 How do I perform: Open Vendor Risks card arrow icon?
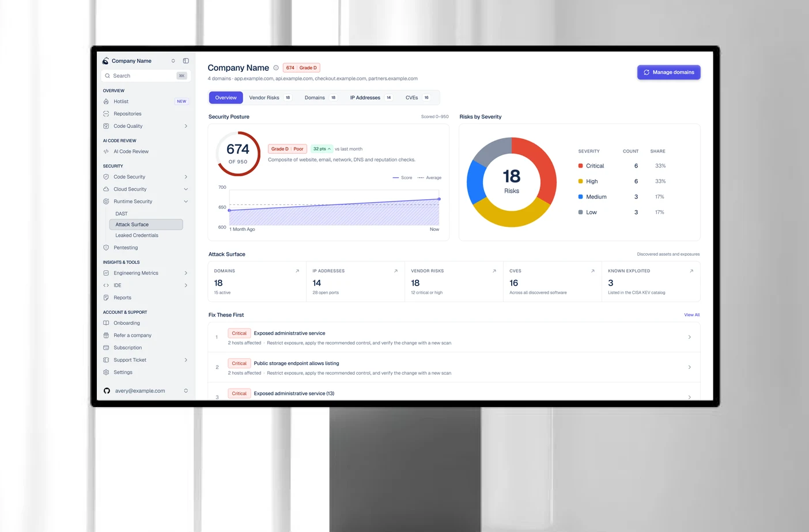(x=494, y=271)
